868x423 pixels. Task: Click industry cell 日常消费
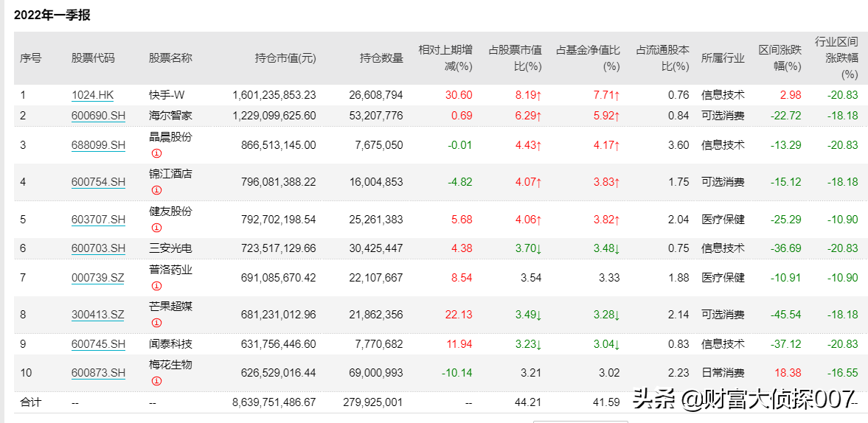point(723,373)
